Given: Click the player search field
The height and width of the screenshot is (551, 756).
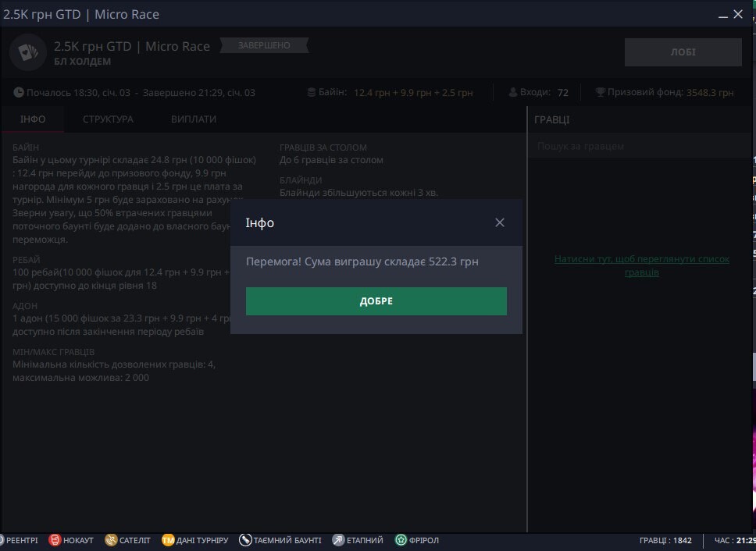Looking at the screenshot, I should pyautogui.click(x=639, y=146).
